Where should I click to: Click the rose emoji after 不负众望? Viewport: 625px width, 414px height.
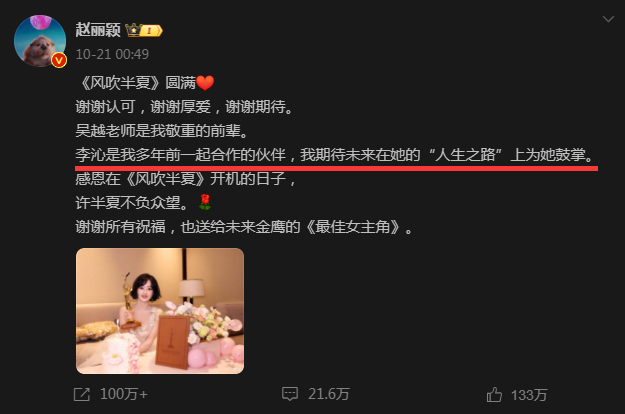(205, 202)
